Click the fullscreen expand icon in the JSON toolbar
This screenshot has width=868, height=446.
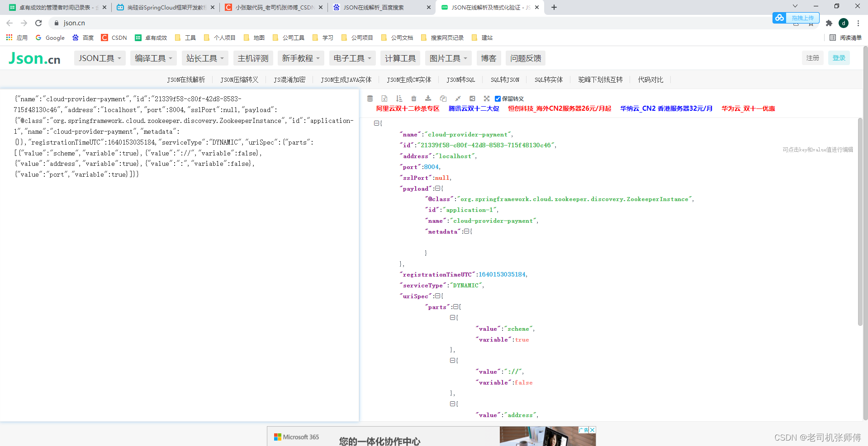click(x=487, y=99)
